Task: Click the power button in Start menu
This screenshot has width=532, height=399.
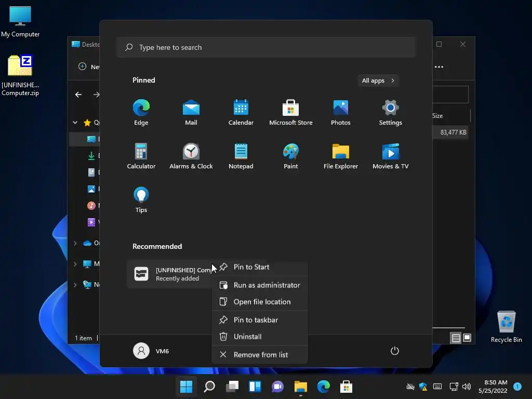Action: [x=395, y=351]
